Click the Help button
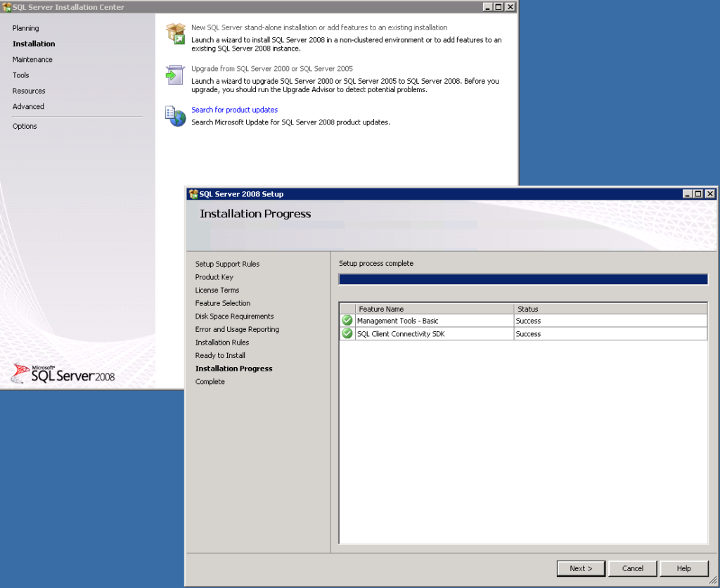The image size is (720, 588). coord(683,568)
